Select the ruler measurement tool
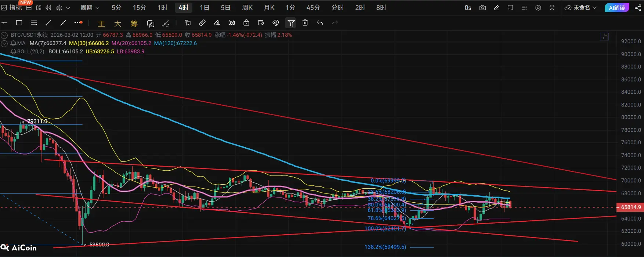Image resolution: width=644 pixels, height=257 pixels. click(202, 23)
